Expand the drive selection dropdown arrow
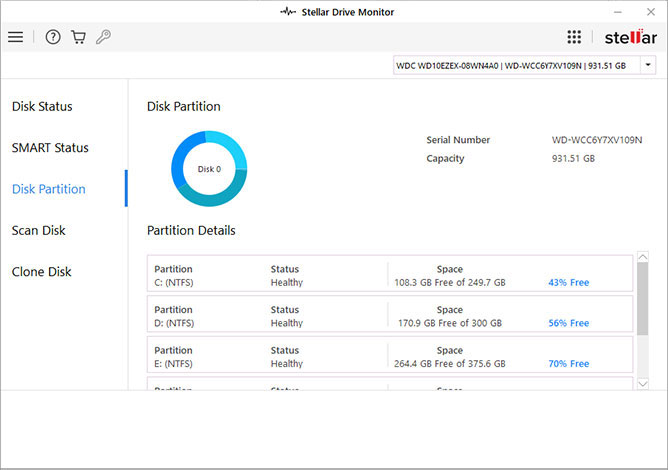 648,65
